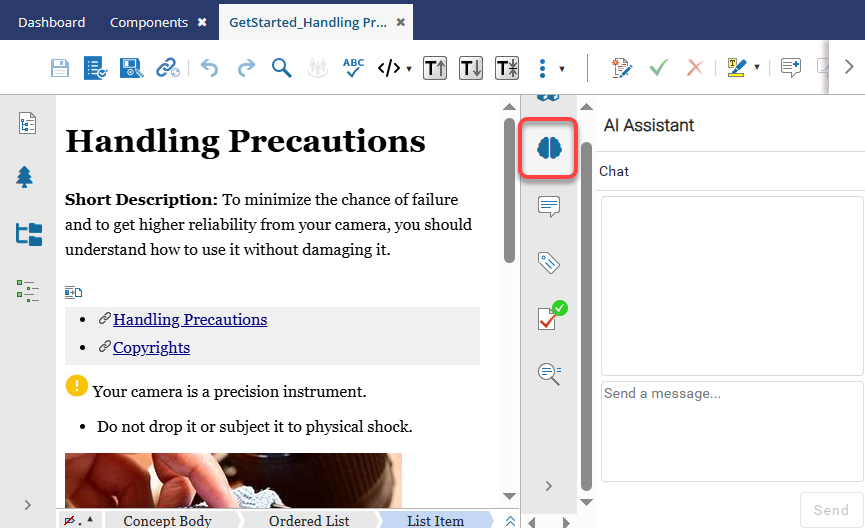
Task: Expand the highlighter color dropdown arrow
Action: tap(757, 68)
